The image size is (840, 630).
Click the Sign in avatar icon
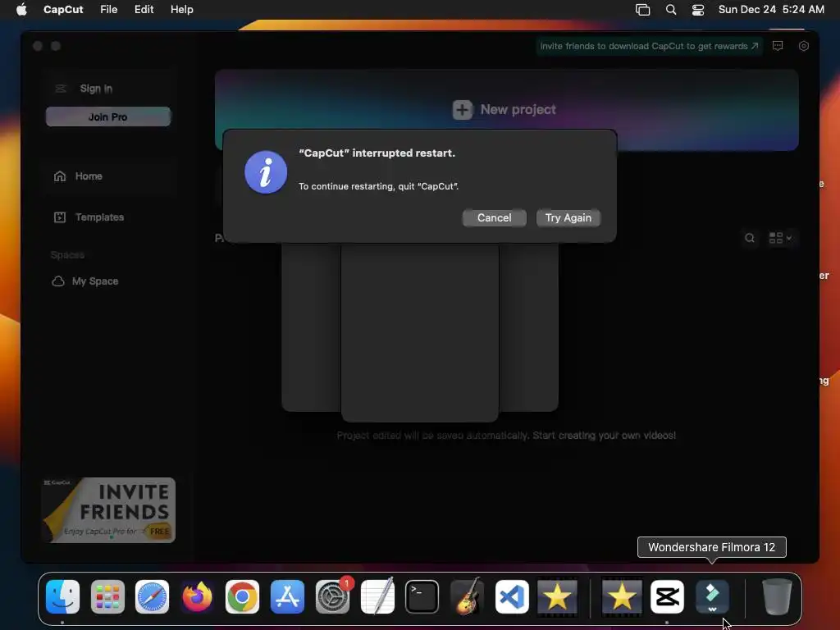(x=61, y=89)
